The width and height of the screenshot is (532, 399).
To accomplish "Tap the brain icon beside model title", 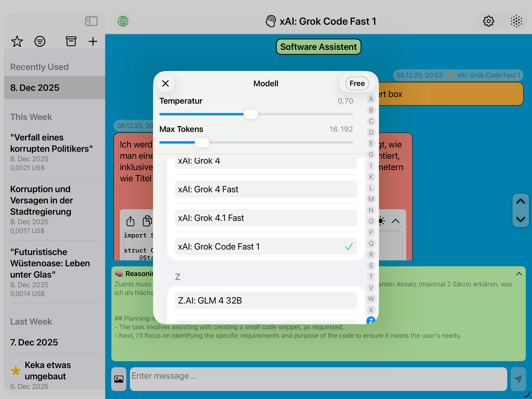I will (x=271, y=21).
